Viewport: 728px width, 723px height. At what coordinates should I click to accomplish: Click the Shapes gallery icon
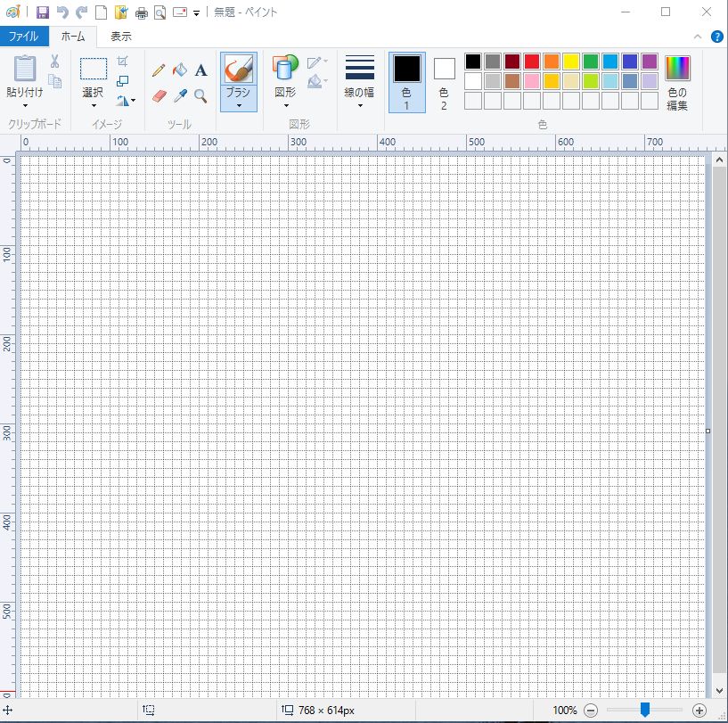point(284,68)
